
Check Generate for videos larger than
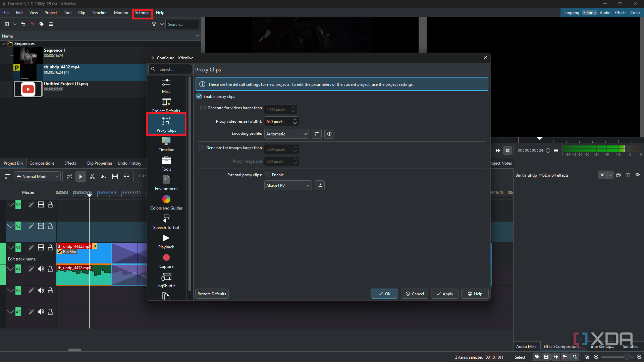tap(203, 108)
